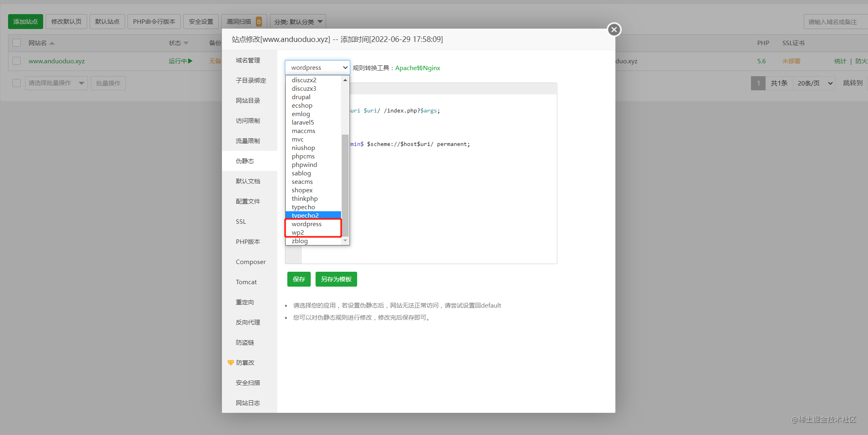Focus the domain search input field
This screenshot has width=868, height=435.
[835, 22]
